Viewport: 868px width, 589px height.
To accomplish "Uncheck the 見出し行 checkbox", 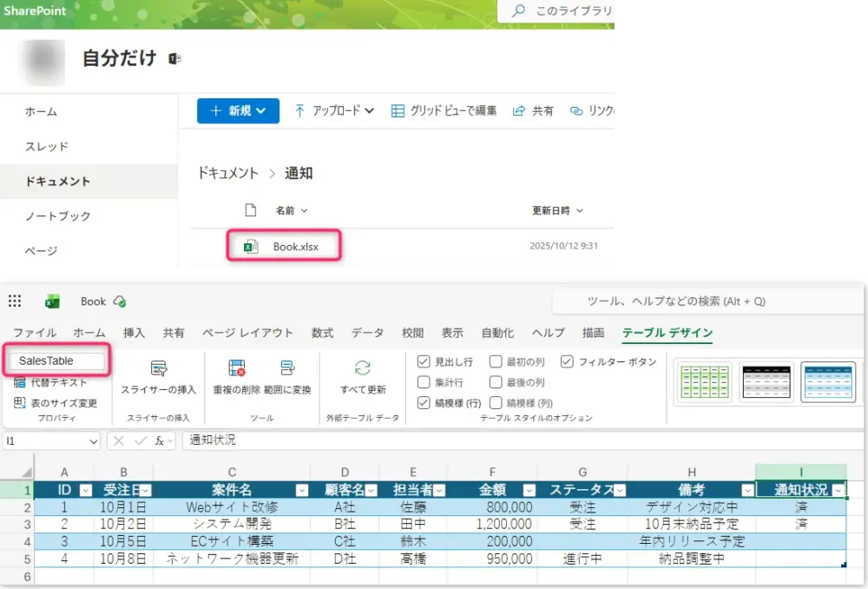I will click(x=424, y=361).
